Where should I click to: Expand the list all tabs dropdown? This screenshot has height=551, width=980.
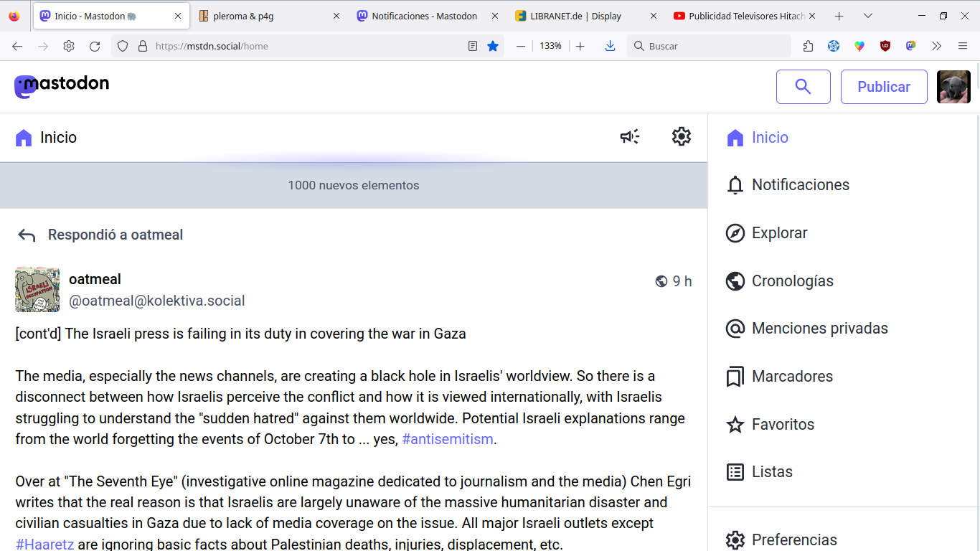[x=868, y=16]
